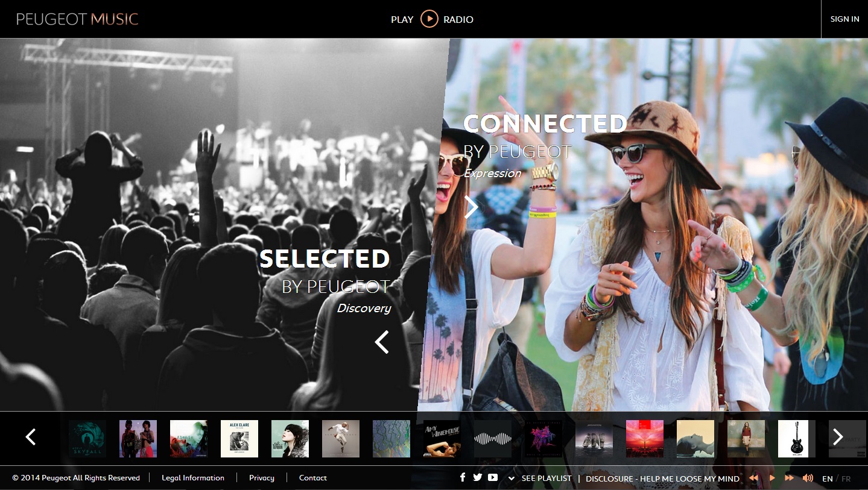Open Peugeot's YouTube channel

point(493,477)
